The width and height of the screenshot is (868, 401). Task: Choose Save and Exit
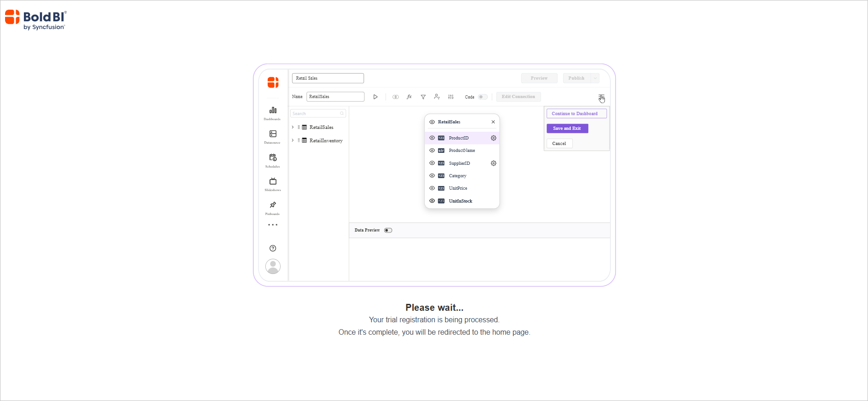click(567, 128)
